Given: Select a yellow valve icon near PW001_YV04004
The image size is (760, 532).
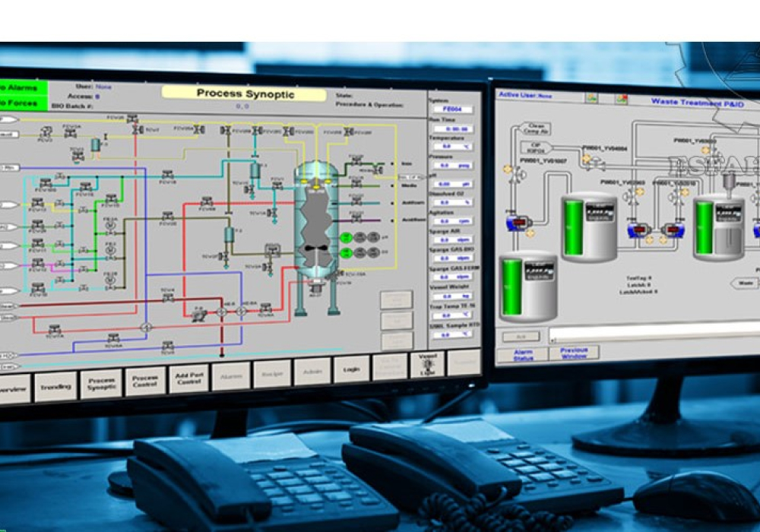Looking at the screenshot, I should (586, 158).
